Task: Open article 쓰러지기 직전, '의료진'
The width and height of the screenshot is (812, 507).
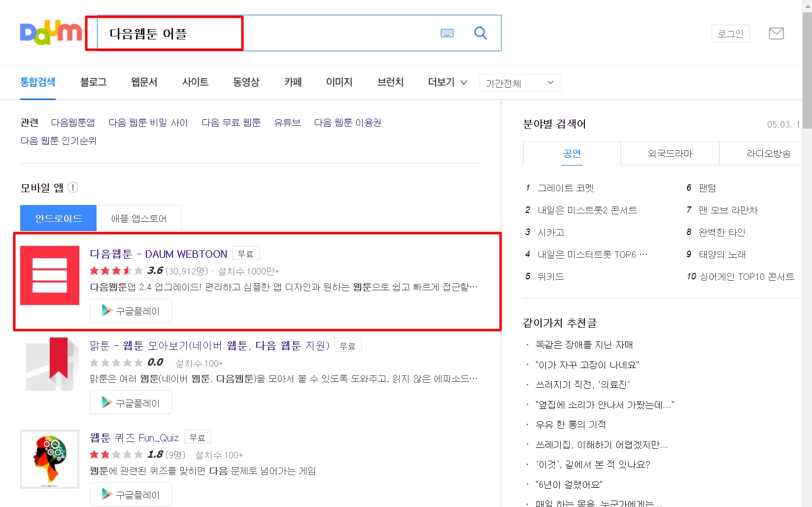Action: pos(583,384)
